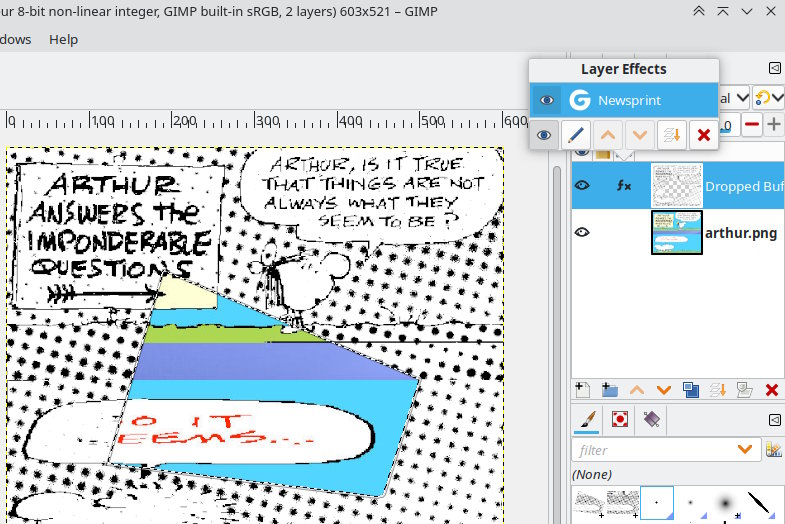
Task: Raise the filter in the effects stack
Action: click(x=608, y=135)
